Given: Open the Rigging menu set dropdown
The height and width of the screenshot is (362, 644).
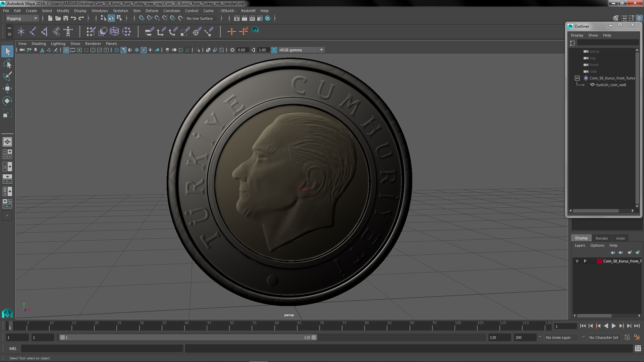Looking at the screenshot, I should 22,18.
